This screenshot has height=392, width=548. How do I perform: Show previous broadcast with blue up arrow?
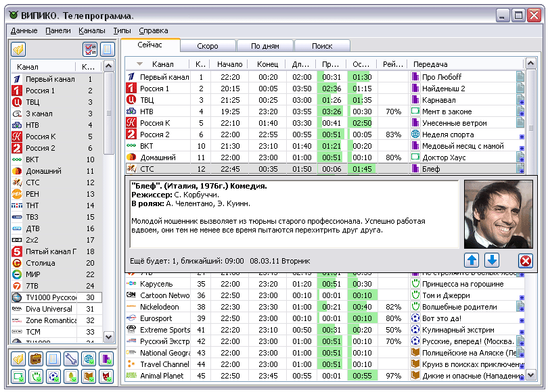(472, 260)
